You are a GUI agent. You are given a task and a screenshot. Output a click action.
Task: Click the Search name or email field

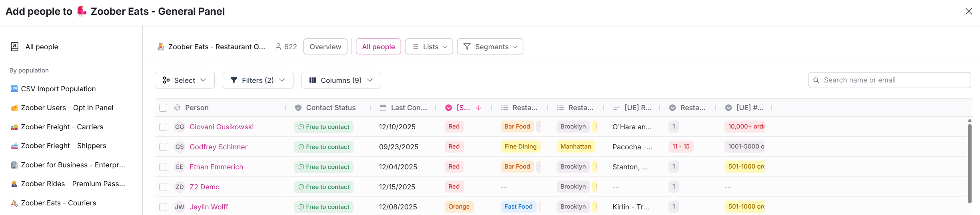pyautogui.click(x=894, y=80)
